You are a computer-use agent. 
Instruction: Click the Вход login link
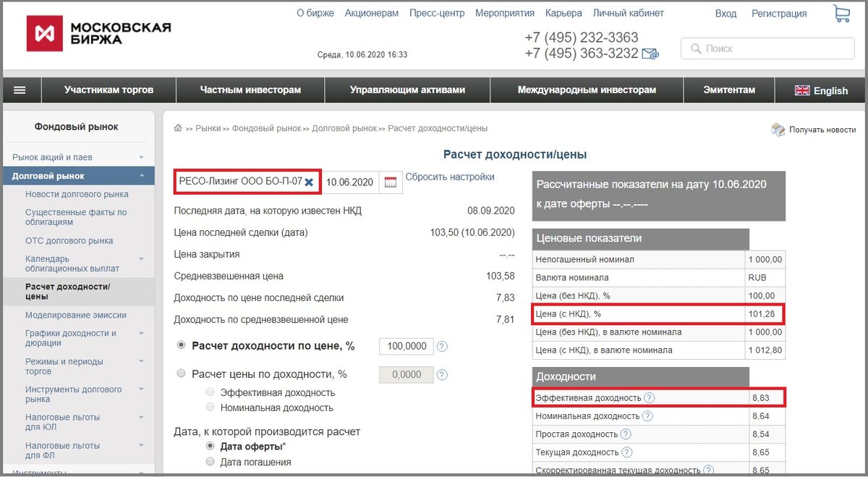[x=726, y=14]
